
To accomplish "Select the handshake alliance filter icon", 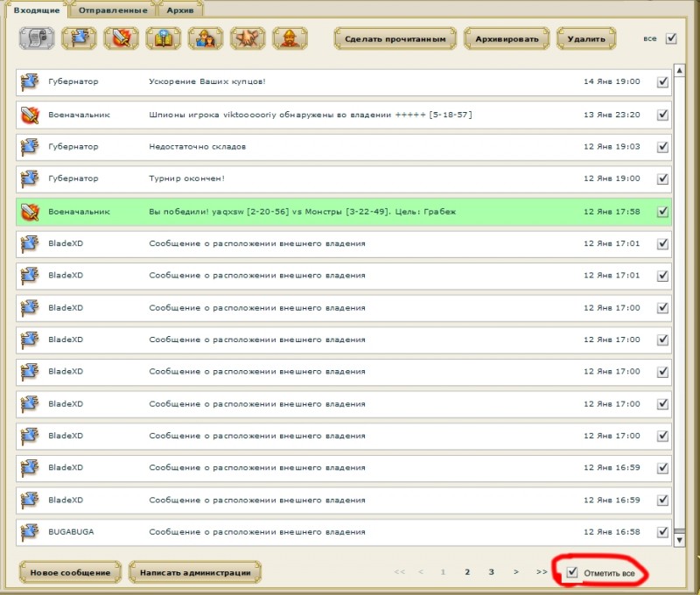I will tap(248, 38).
